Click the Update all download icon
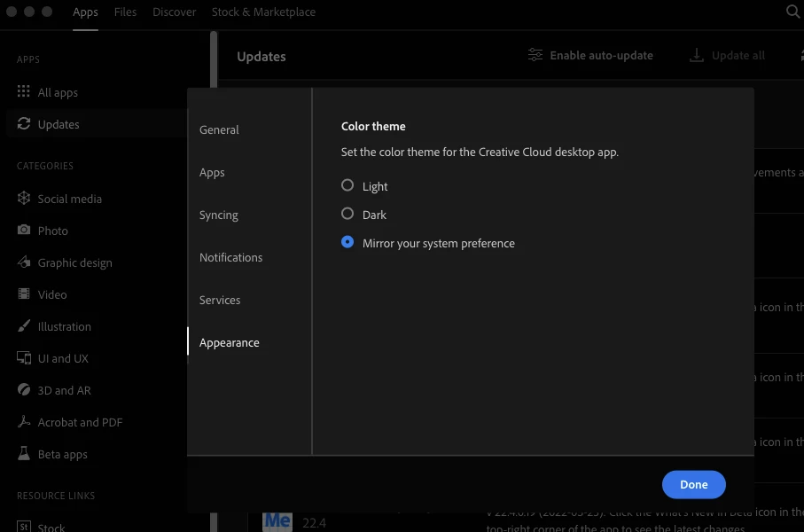The width and height of the screenshot is (804, 532). 697,55
